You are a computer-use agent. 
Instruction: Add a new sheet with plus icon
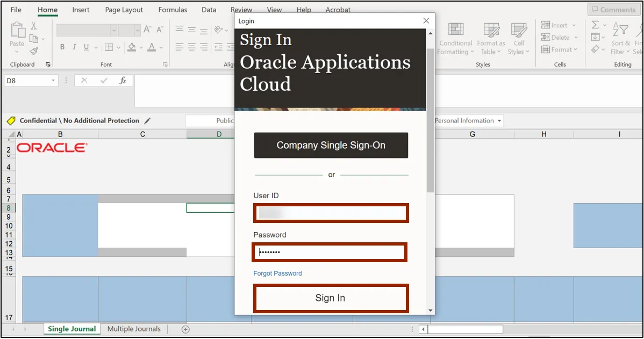(x=185, y=329)
